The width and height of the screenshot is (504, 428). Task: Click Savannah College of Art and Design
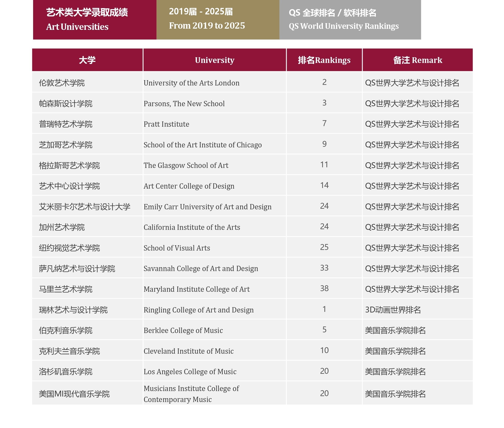[x=201, y=269]
